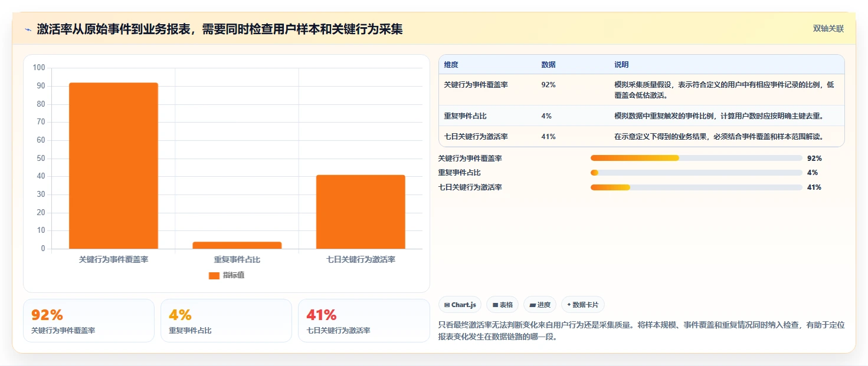The image size is (868, 366).
Task: Click the 说明 column header
Action: tap(621, 65)
